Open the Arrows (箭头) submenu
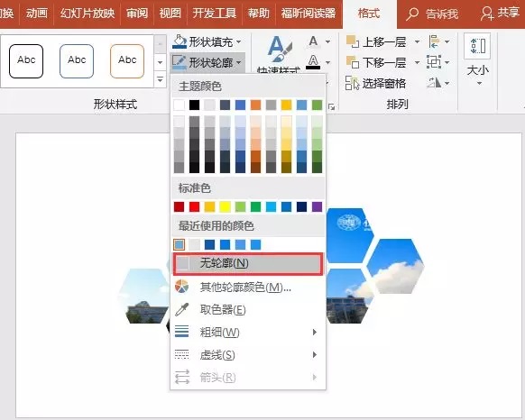 point(248,377)
